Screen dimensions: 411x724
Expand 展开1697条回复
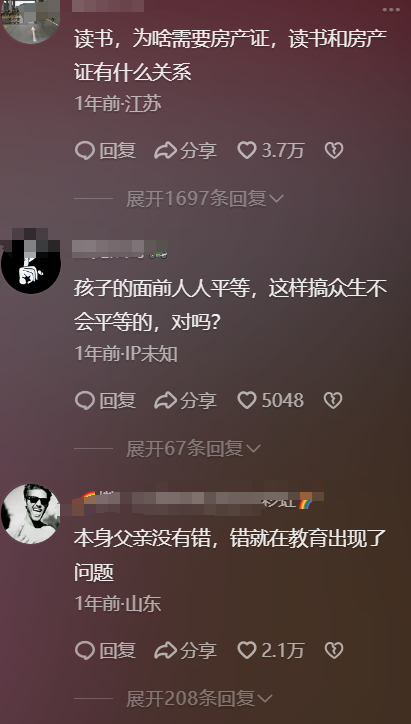[x=205, y=199]
